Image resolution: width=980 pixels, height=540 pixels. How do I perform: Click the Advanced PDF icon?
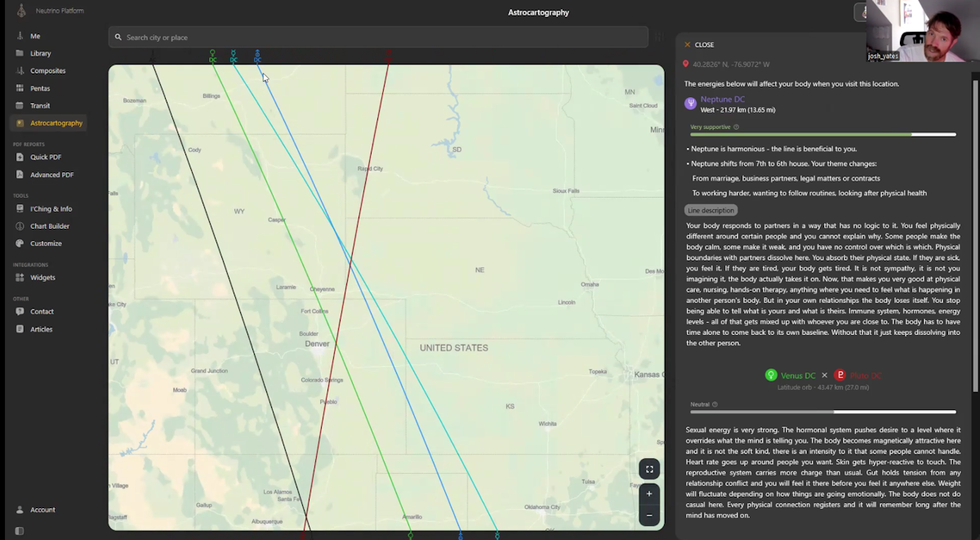20,174
